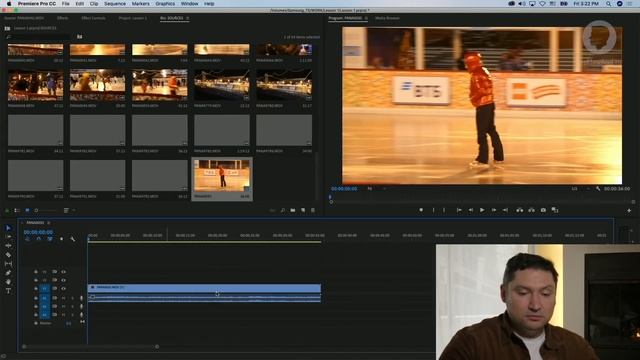Create a new bin with folder icon

tap(293, 210)
